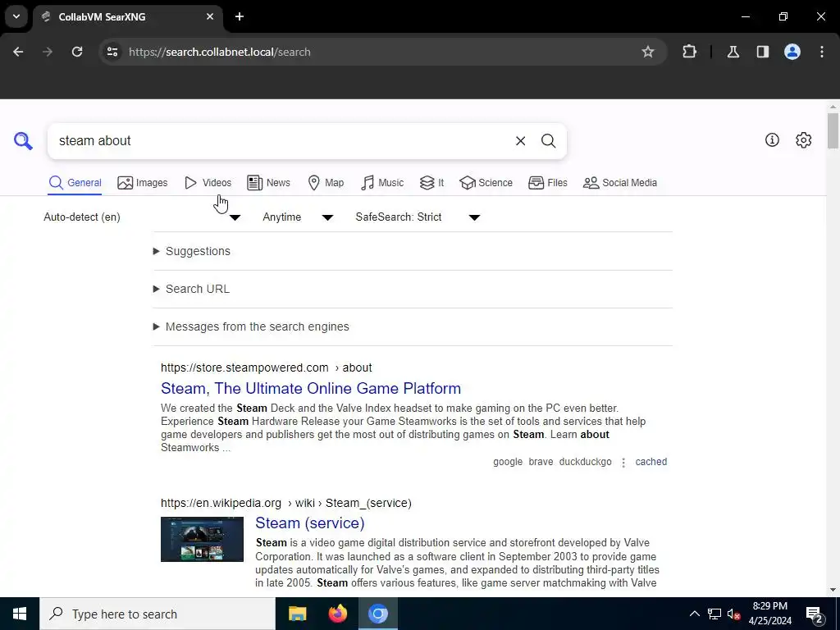This screenshot has height=630, width=840.
Task: Click the en.wikipedia.org result URL
Action: point(286,503)
